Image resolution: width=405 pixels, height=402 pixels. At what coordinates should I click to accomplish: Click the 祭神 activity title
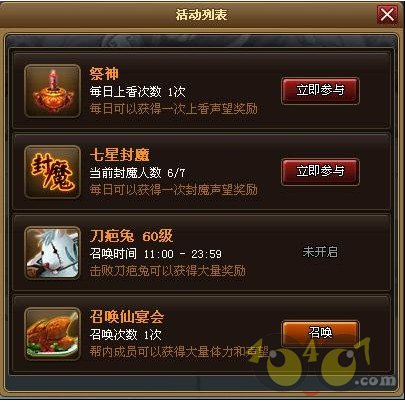[104, 74]
